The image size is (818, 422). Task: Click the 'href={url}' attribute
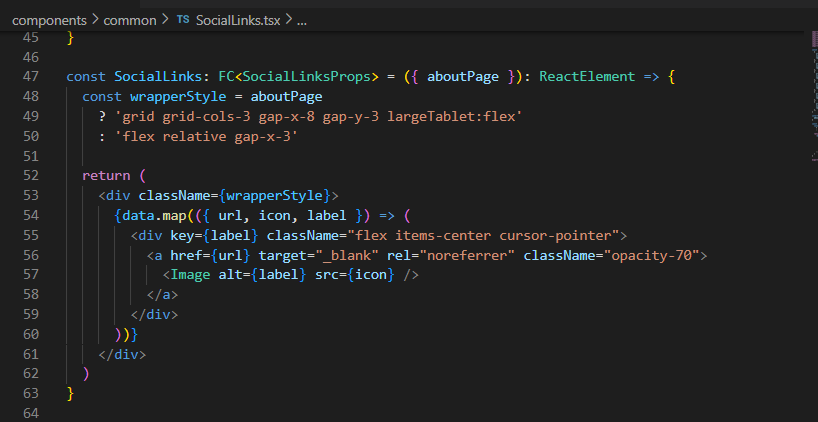point(210,255)
